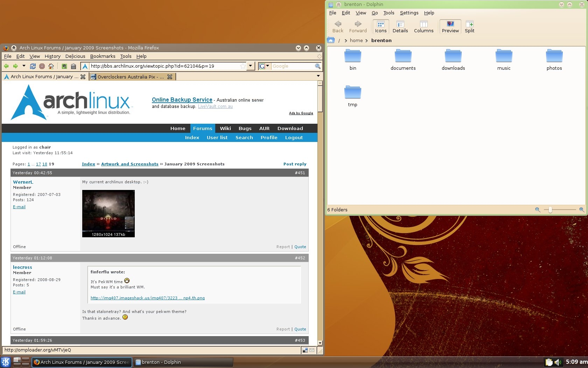Click the Dolphin Back button

tap(338, 27)
